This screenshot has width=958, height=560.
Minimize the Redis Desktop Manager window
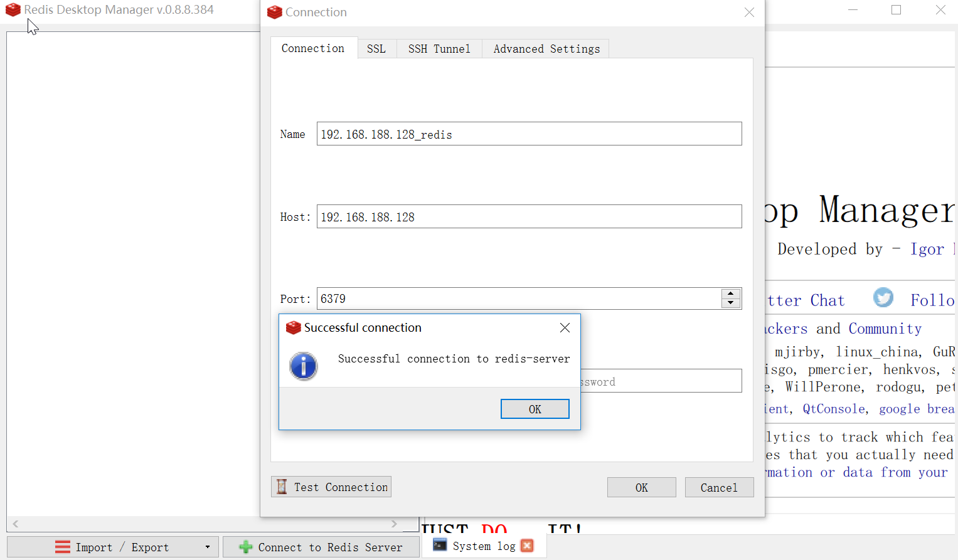853,9
